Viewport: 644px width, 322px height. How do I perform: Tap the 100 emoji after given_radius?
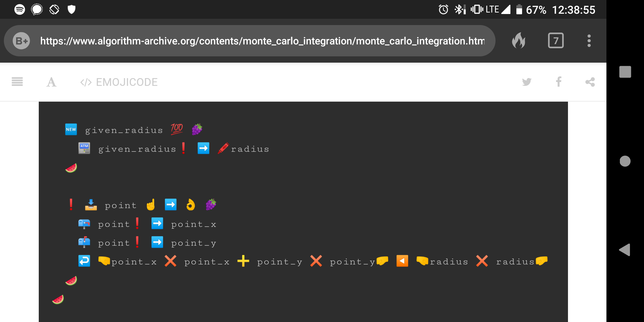tap(176, 128)
